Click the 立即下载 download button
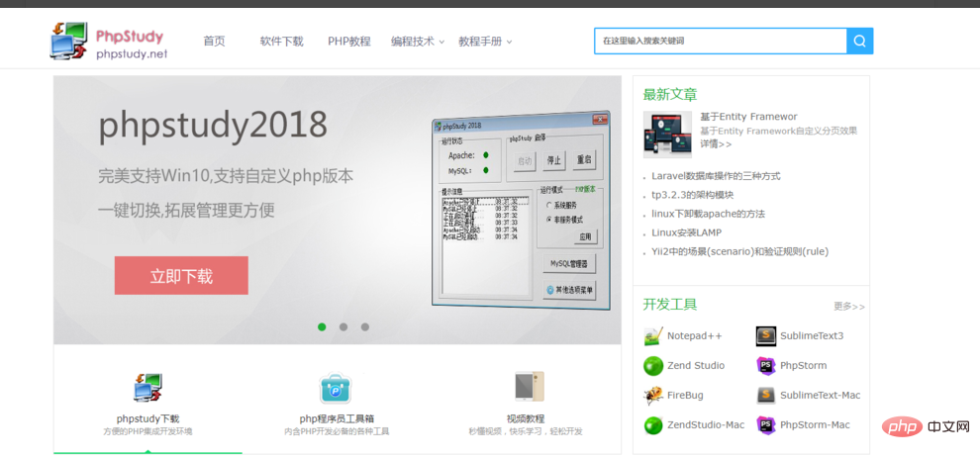The width and height of the screenshot is (980, 459). (x=181, y=275)
